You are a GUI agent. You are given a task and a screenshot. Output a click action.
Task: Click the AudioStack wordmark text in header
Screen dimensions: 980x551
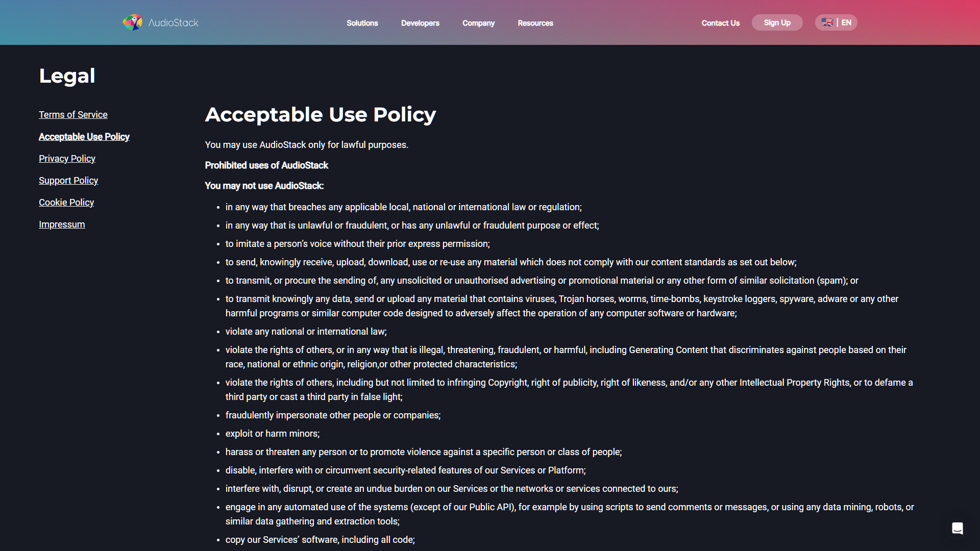(173, 23)
